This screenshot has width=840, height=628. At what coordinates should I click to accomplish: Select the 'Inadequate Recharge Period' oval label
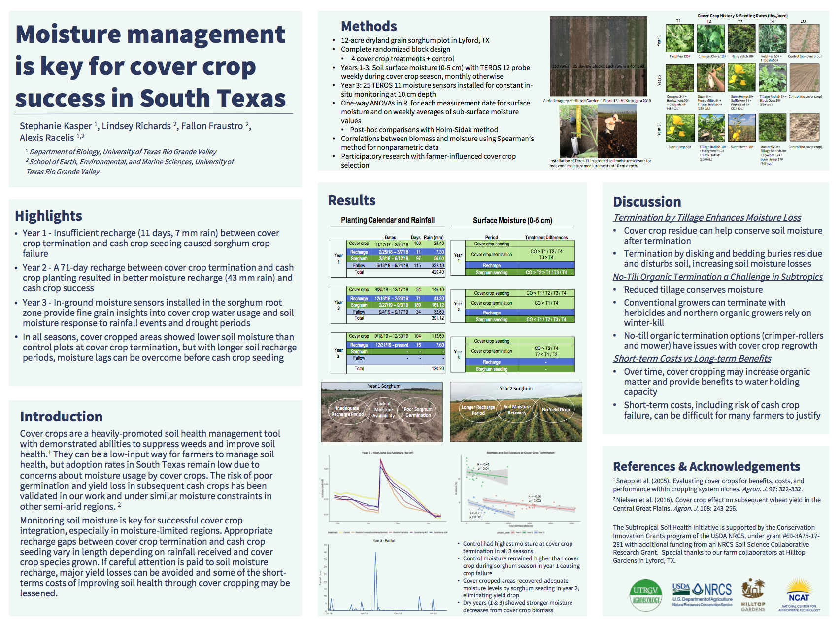[347, 411]
